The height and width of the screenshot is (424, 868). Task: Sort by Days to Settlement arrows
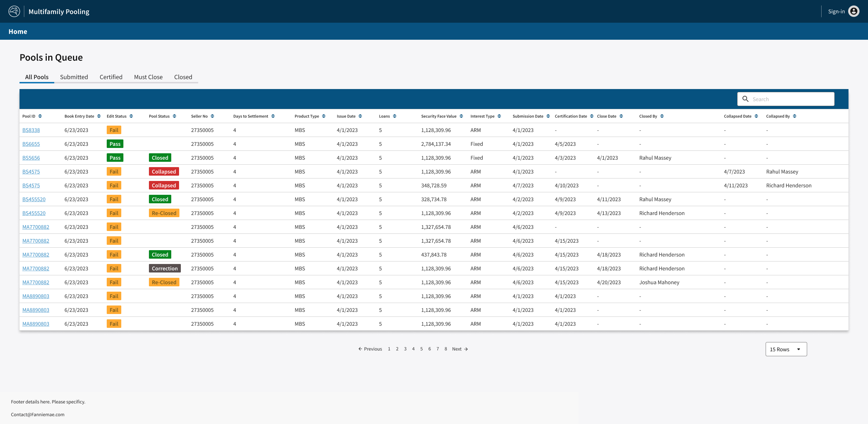click(x=273, y=116)
